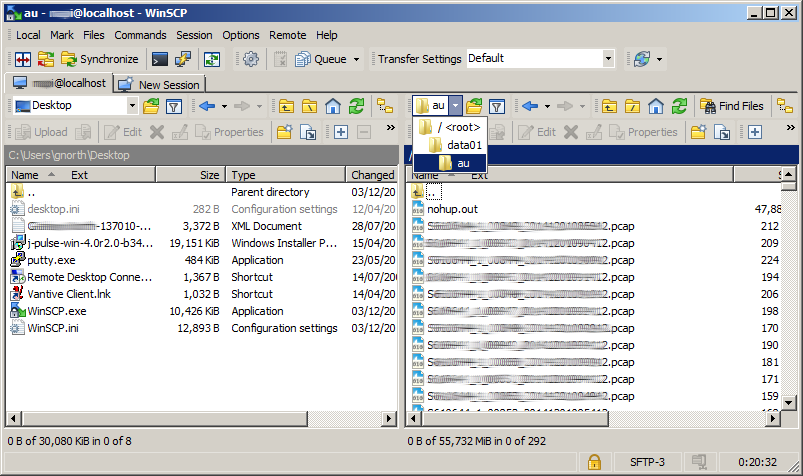Click the refresh session globe icon
Screen dimensions: 803x476
pyautogui.click(x=642, y=59)
